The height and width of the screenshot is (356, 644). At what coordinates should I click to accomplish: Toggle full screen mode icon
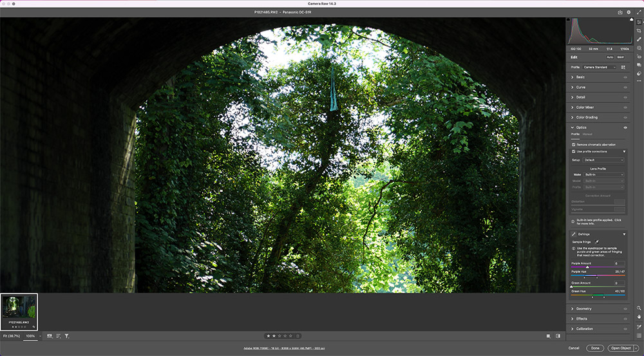click(x=639, y=12)
